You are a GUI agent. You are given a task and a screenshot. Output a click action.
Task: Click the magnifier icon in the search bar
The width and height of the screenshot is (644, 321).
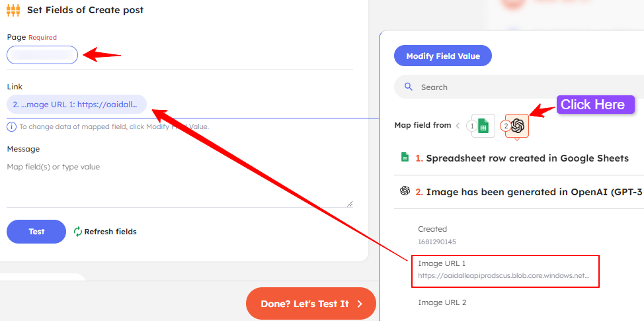409,87
